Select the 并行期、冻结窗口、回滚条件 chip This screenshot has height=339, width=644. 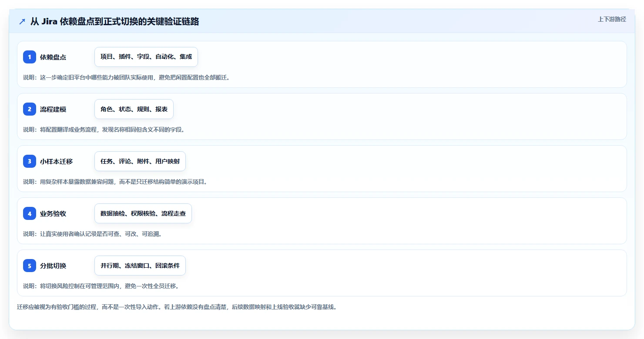click(x=140, y=266)
